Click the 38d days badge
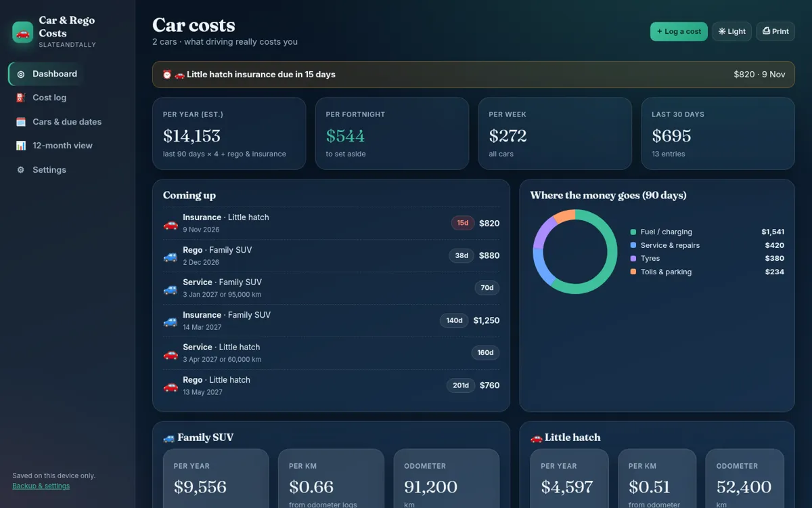 461,255
